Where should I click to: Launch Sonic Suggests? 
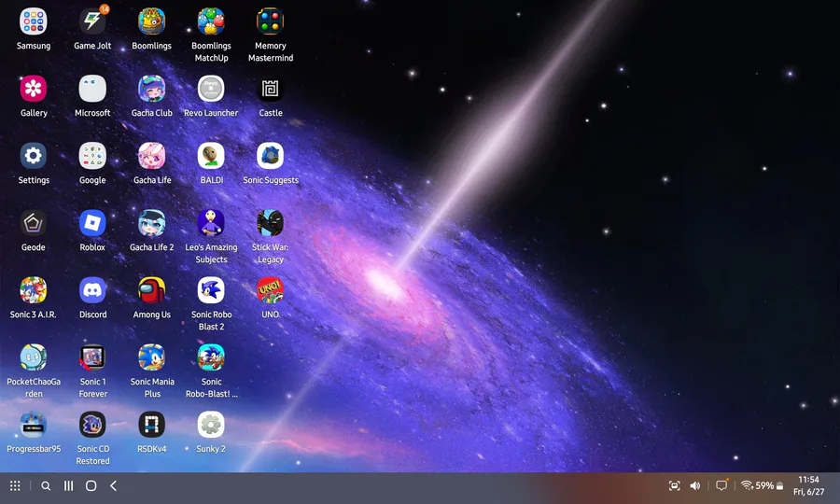[270, 156]
